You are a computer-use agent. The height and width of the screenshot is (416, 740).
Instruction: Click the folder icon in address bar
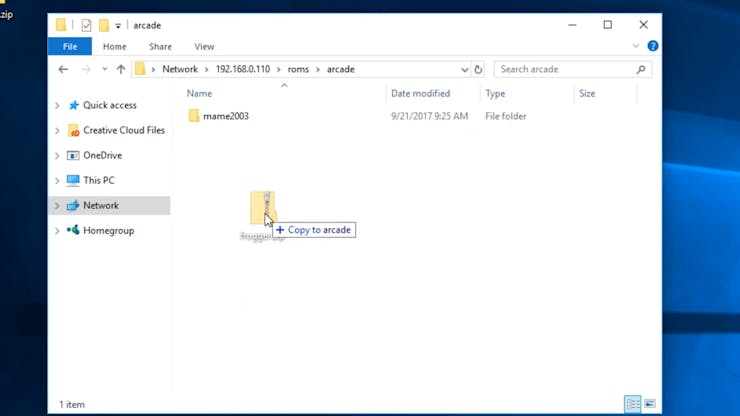point(140,69)
